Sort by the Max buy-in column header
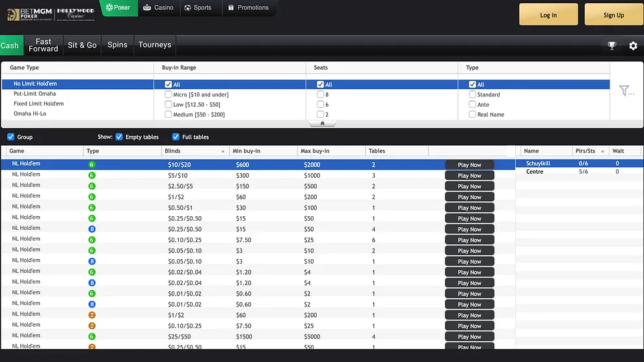 331,151
